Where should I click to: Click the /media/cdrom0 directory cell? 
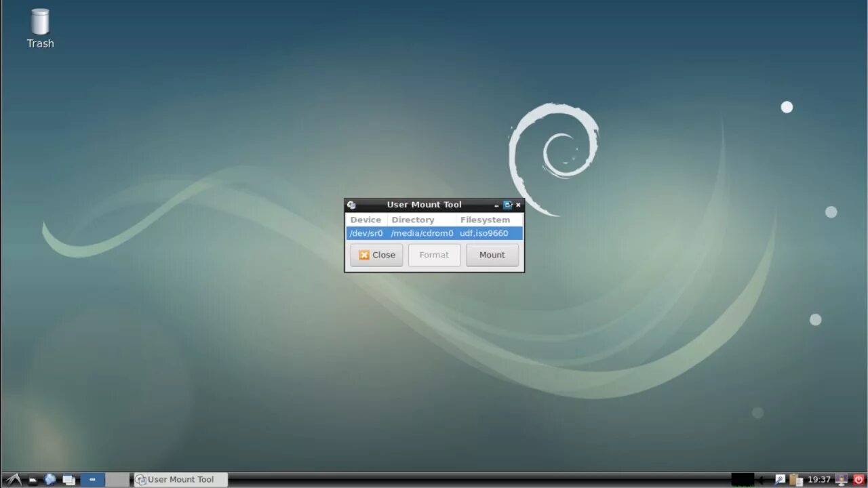(x=422, y=233)
